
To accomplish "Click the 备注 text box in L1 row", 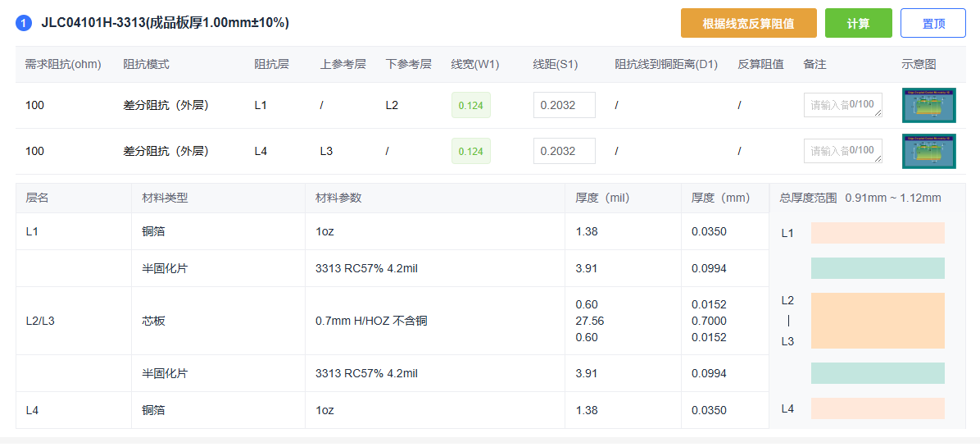I will [842, 105].
